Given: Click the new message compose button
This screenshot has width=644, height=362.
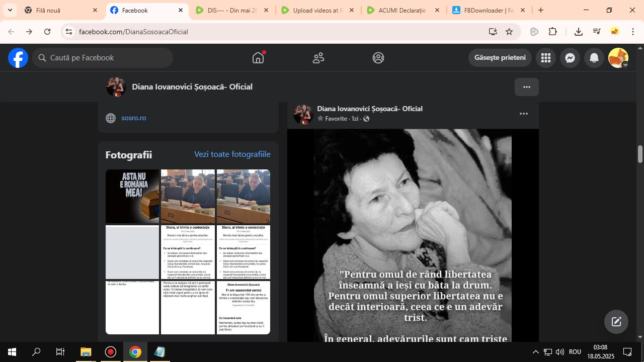Looking at the screenshot, I should click(x=616, y=322).
